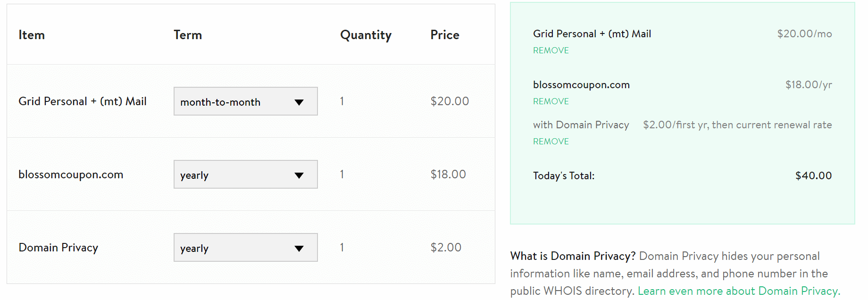Click the What is Domain Privacy heading
The width and height of the screenshot is (868, 300).
pos(573,256)
